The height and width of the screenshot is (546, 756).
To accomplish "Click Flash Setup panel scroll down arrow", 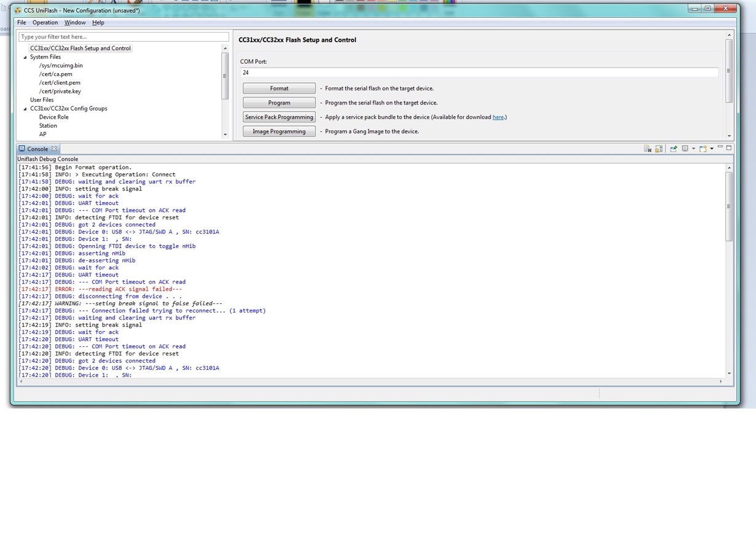I will [730, 136].
